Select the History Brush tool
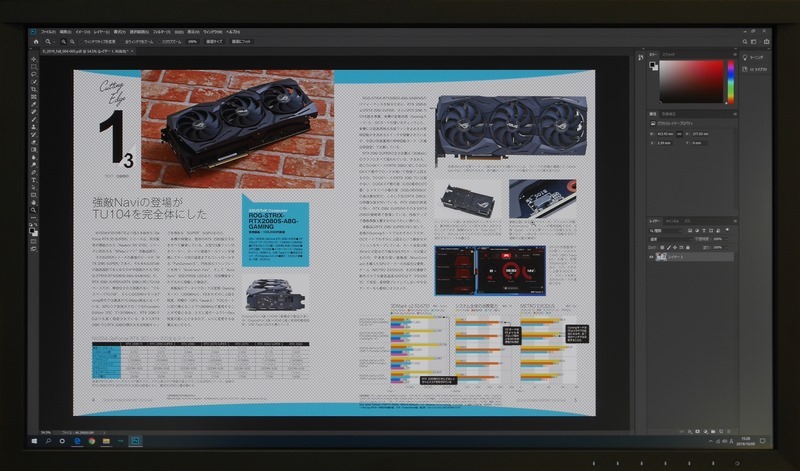The image size is (800, 471). click(34, 134)
